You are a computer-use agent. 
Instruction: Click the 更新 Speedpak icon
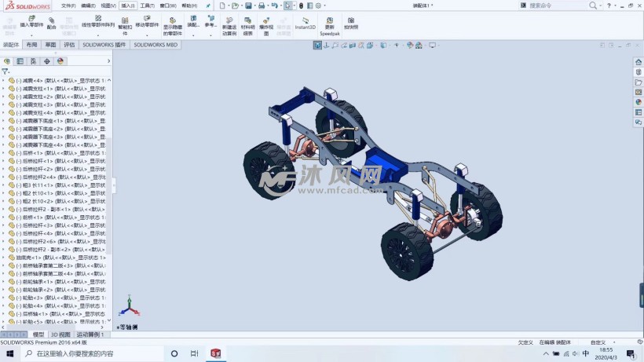point(329,24)
